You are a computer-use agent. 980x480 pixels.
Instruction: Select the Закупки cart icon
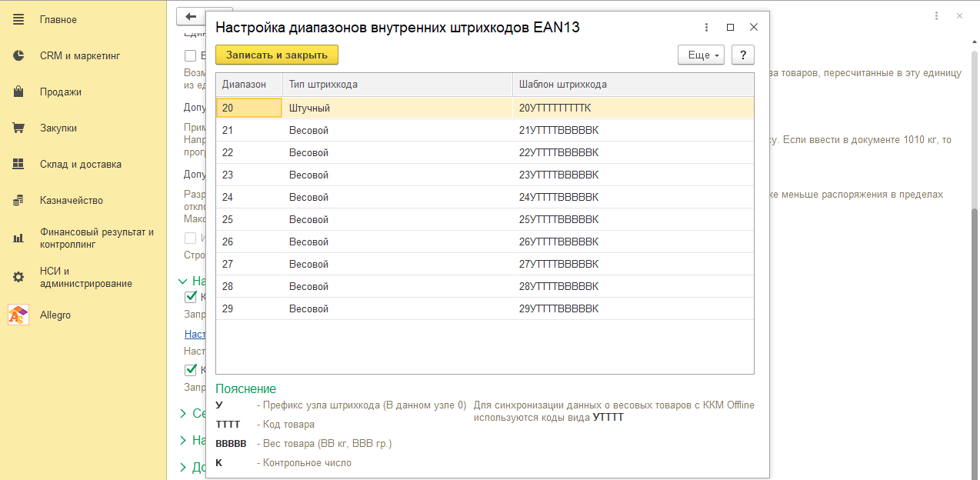(x=18, y=128)
